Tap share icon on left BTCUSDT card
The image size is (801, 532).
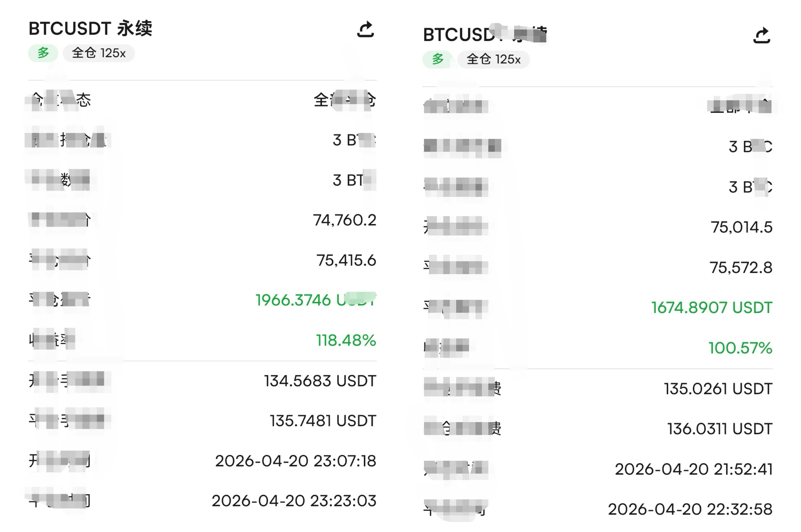(365, 30)
